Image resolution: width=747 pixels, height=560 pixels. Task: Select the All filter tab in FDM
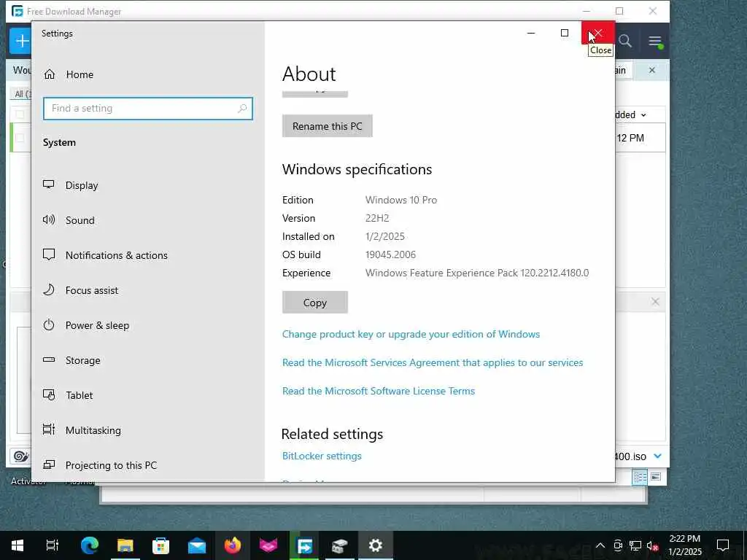pyautogui.click(x=21, y=94)
